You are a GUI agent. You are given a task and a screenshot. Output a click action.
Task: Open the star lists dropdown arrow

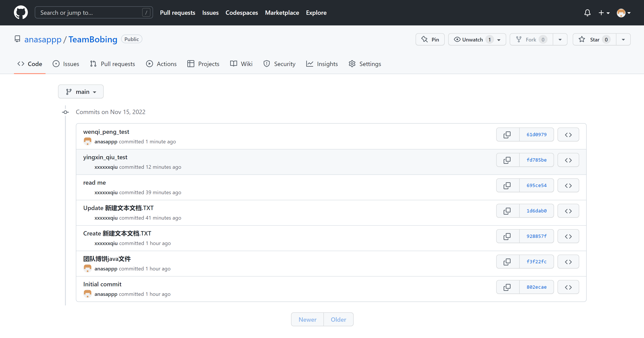coord(623,40)
